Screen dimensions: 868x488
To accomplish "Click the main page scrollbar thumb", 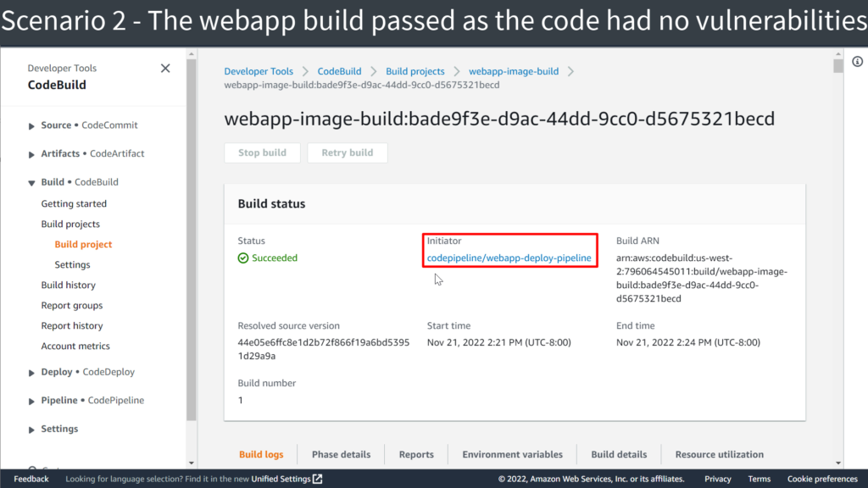I will [x=838, y=66].
